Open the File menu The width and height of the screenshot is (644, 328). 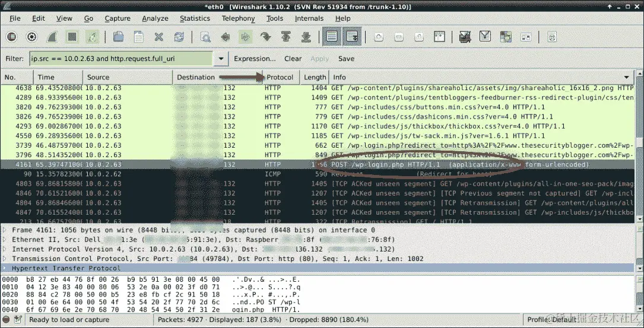pos(15,18)
